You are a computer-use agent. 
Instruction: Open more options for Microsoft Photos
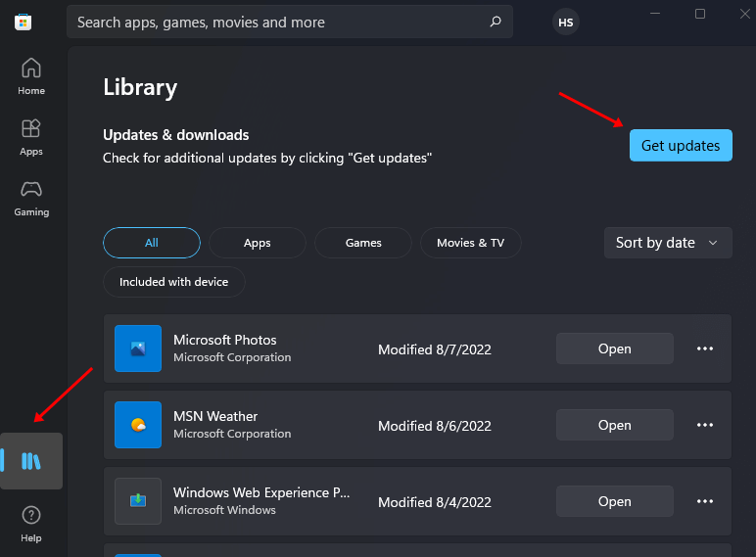pyautogui.click(x=705, y=348)
